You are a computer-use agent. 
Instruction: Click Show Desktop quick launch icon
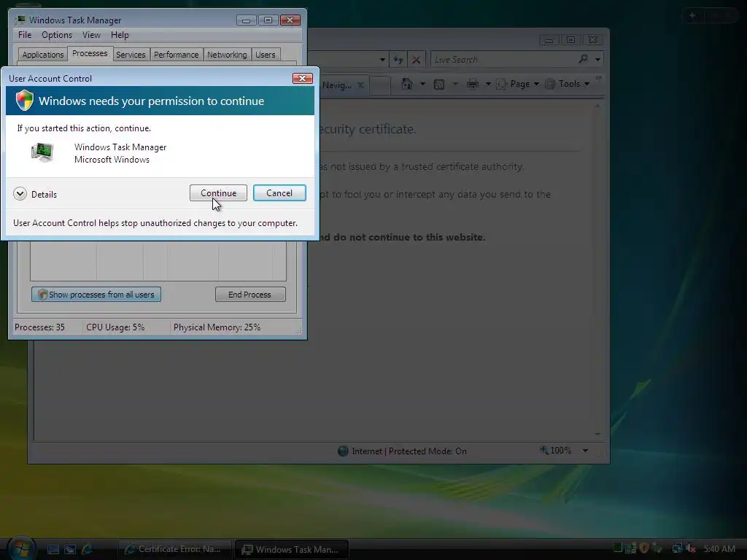tap(53, 549)
